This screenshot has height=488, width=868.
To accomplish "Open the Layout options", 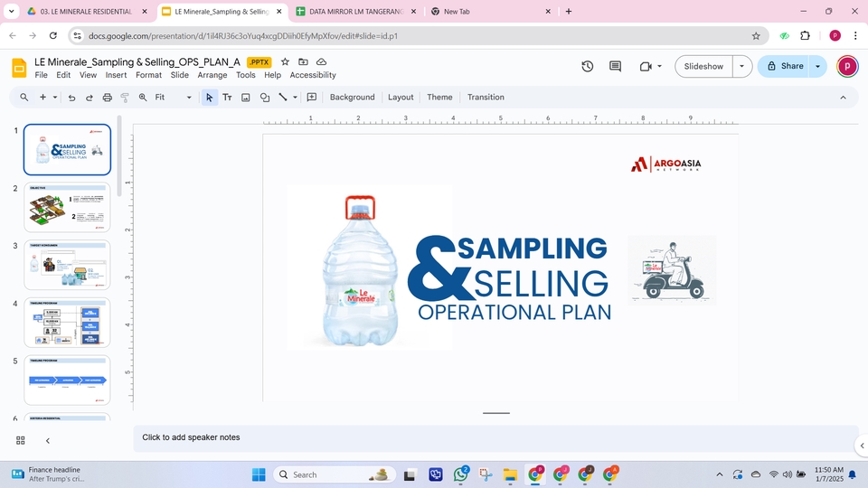I will pos(401,98).
